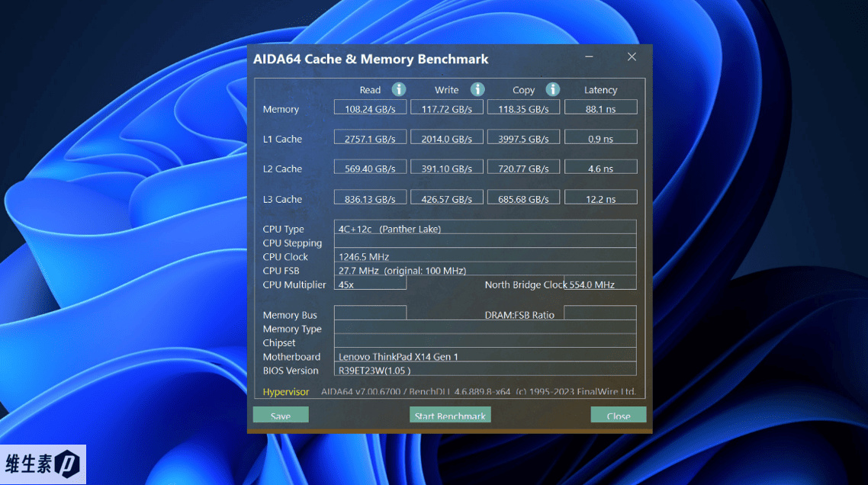Click the Start Benchmark button

pos(450,415)
